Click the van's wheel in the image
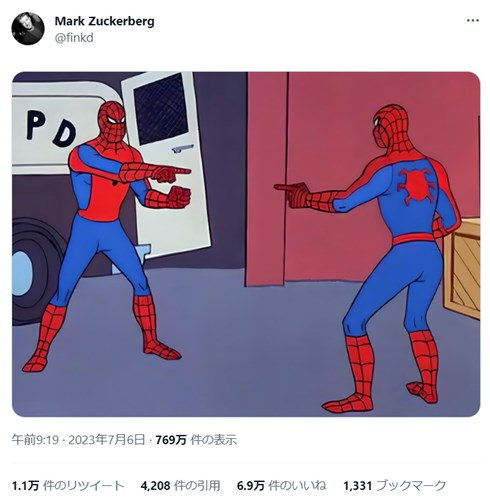The width and height of the screenshot is (490, 503). point(33,272)
